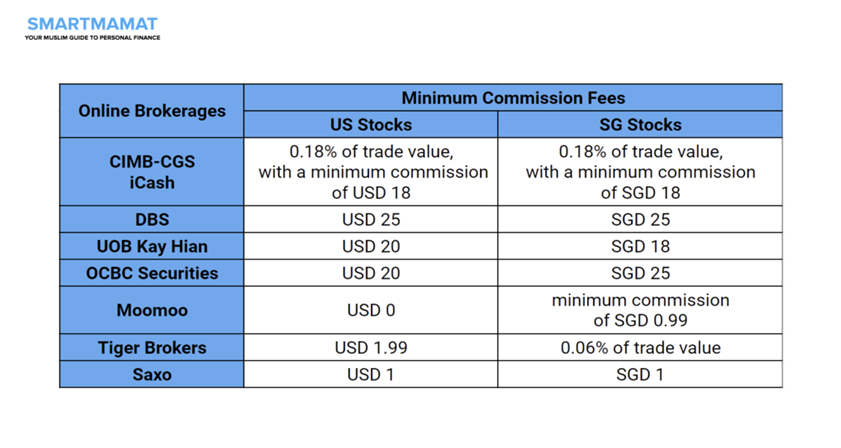Click the OCBC Securities row label
The image size is (841, 448).
pos(152,273)
